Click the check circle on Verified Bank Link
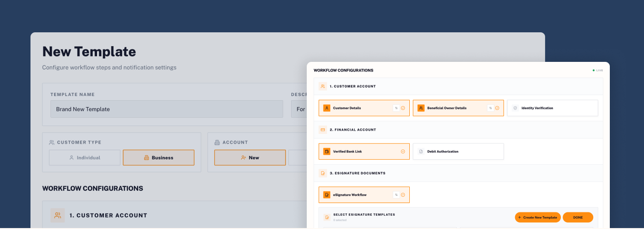This screenshot has height=229, width=644. pyautogui.click(x=403, y=151)
